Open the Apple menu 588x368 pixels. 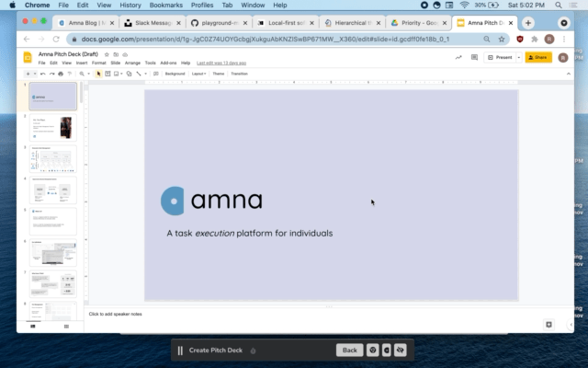pyautogui.click(x=12, y=5)
